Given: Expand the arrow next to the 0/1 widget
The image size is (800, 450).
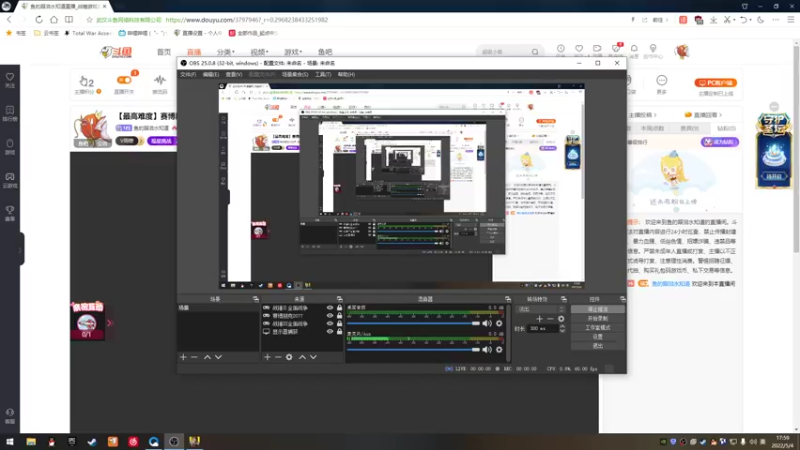Looking at the screenshot, I should pyautogui.click(x=109, y=322).
